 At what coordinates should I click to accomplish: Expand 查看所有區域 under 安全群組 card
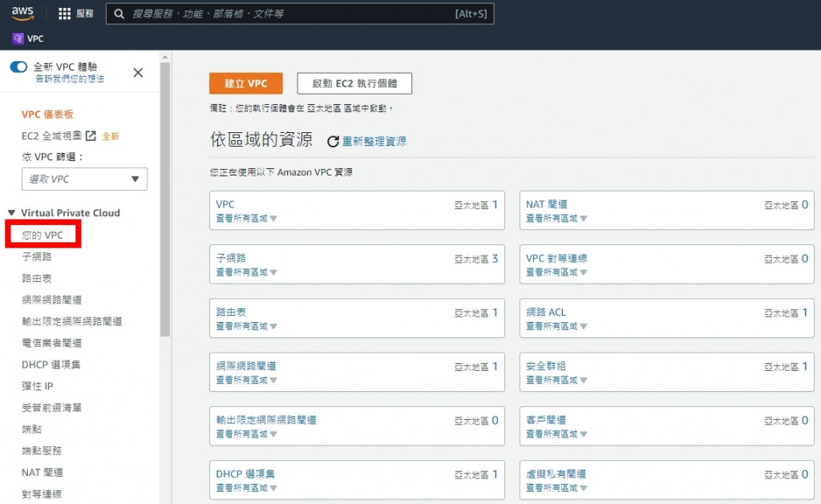[556, 380]
